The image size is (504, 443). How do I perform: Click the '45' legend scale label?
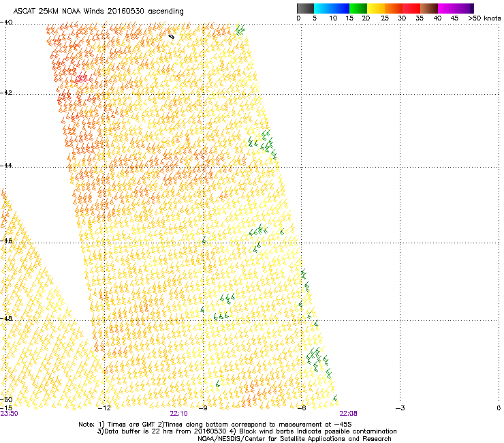point(454,18)
